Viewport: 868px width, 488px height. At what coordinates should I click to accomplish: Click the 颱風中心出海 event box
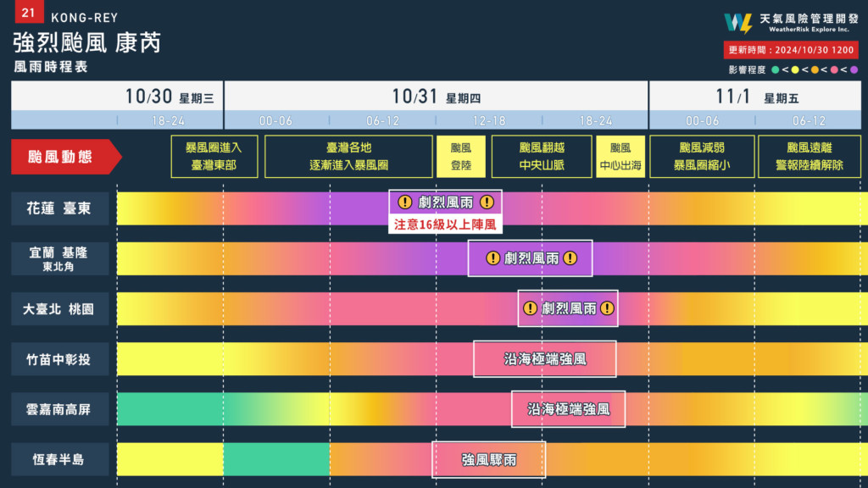click(620, 157)
